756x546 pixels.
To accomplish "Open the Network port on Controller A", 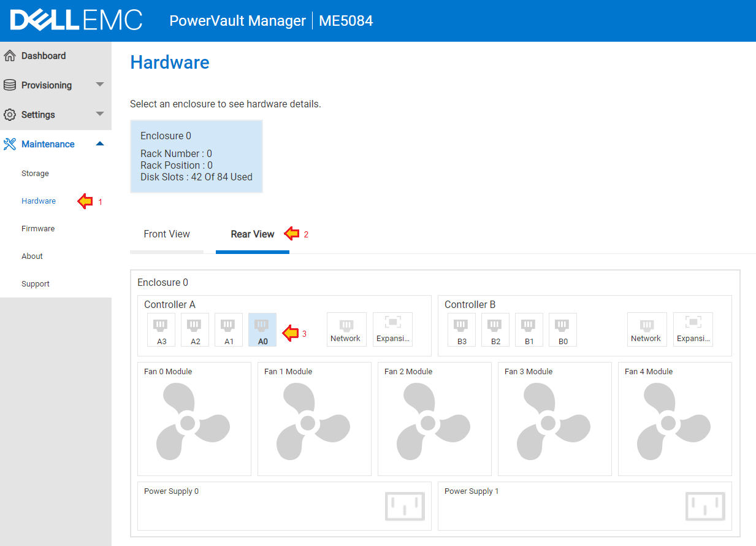I will (346, 329).
